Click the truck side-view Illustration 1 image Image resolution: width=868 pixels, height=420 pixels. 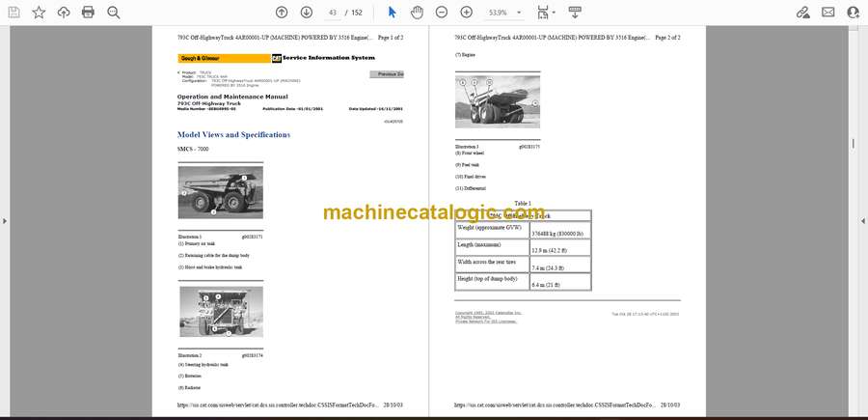pos(220,192)
